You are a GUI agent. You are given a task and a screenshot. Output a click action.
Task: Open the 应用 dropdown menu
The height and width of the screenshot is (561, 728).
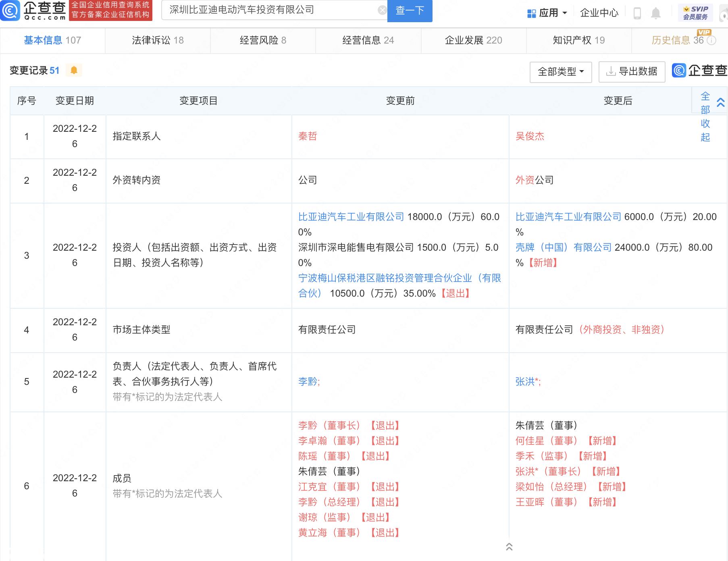point(547,13)
